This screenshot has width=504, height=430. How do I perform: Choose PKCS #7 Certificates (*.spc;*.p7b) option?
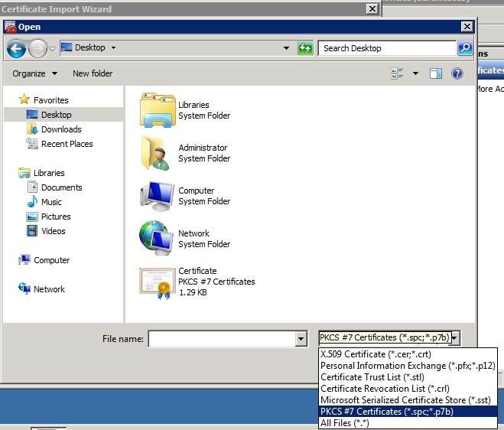(408, 412)
